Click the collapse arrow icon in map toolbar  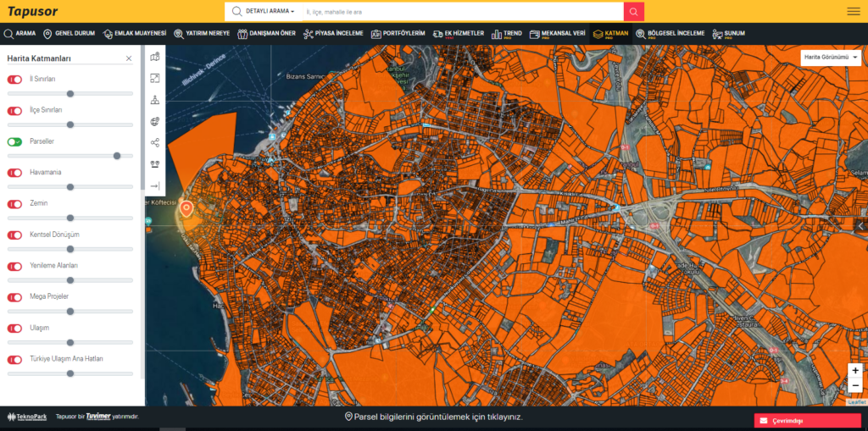(x=155, y=185)
